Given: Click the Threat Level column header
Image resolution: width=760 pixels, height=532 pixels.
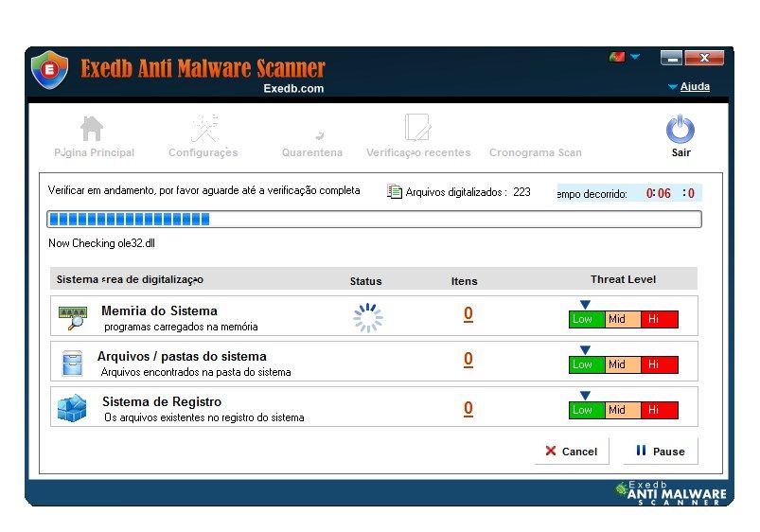Looking at the screenshot, I should [x=623, y=279].
